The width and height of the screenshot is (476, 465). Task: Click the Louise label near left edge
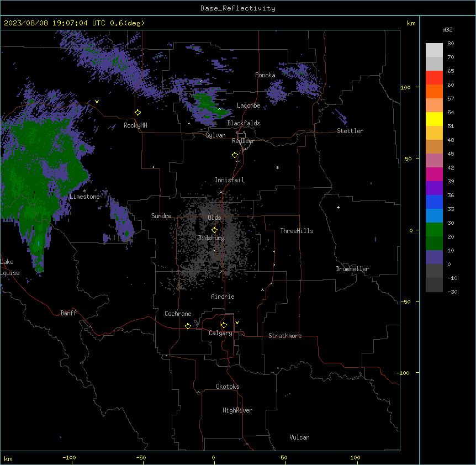point(10,273)
